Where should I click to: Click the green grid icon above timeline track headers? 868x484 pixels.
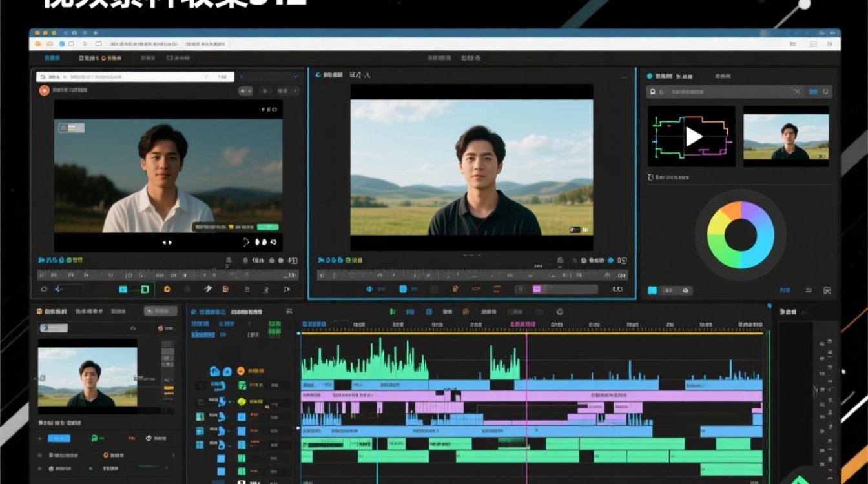click(274, 328)
